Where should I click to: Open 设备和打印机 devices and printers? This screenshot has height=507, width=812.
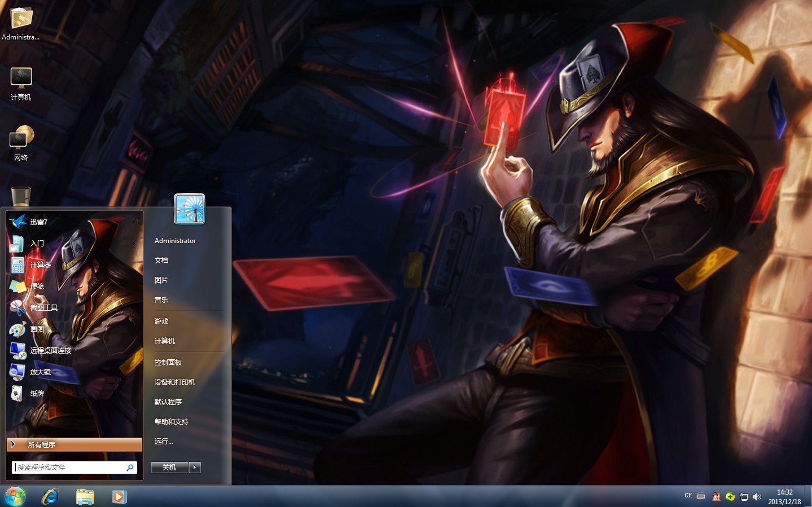[175, 382]
